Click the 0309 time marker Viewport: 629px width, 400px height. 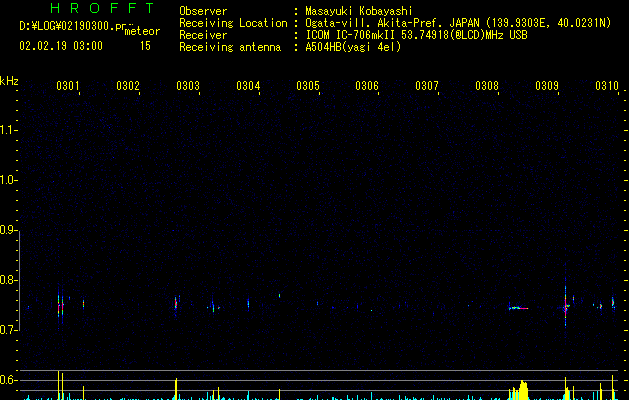click(547, 86)
